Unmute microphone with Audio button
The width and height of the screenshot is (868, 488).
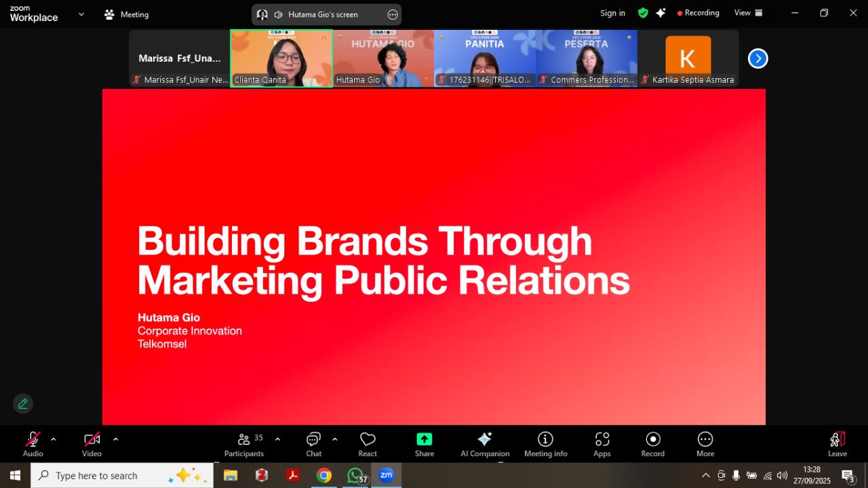33,445
